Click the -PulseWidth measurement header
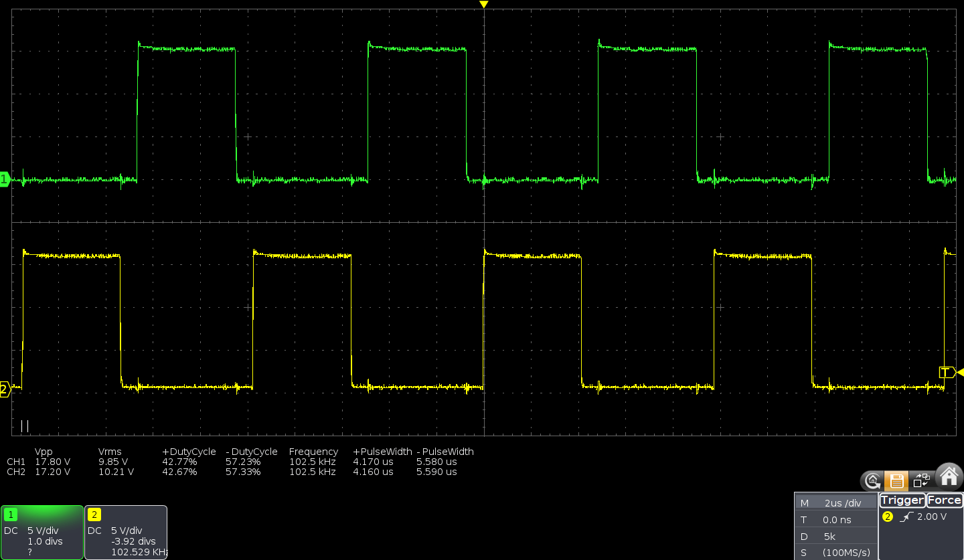 point(445,452)
